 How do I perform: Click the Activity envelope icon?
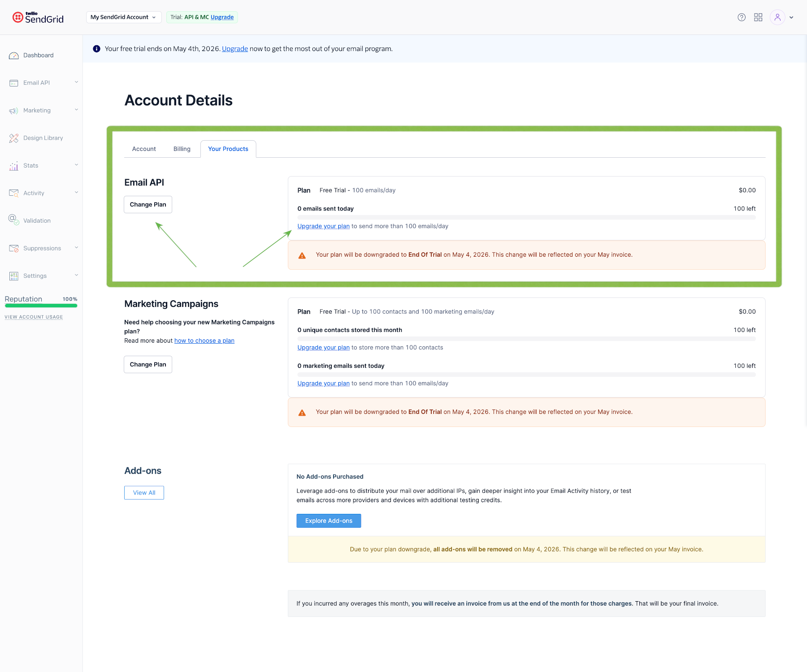(14, 193)
